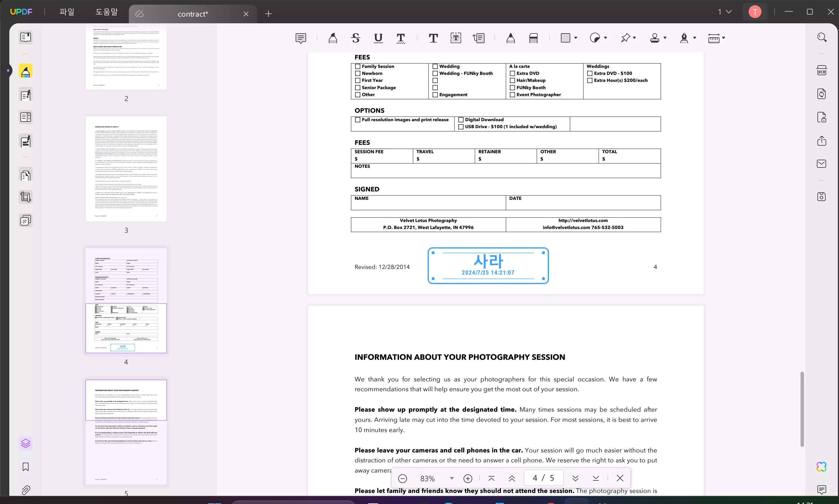Image resolution: width=839 pixels, height=504 pixels.
Task: Select the Eraser tool
Action: [533, 38]
